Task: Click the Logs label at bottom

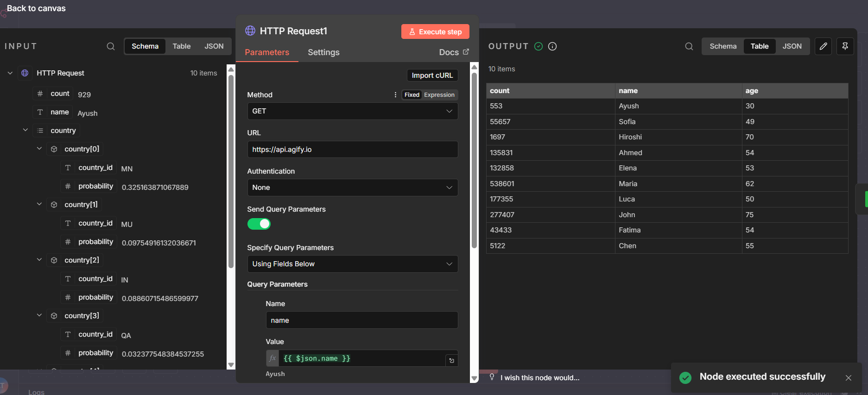Action: click(37, 392)
